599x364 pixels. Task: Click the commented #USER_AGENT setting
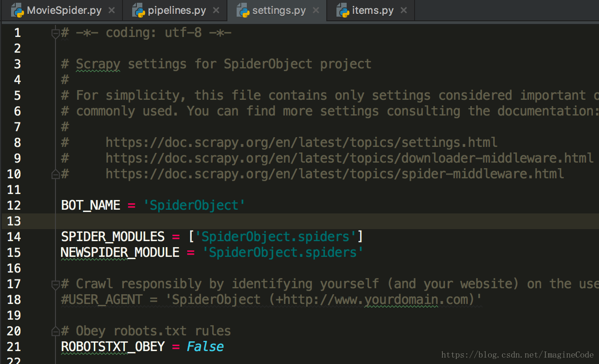(272, 300)
